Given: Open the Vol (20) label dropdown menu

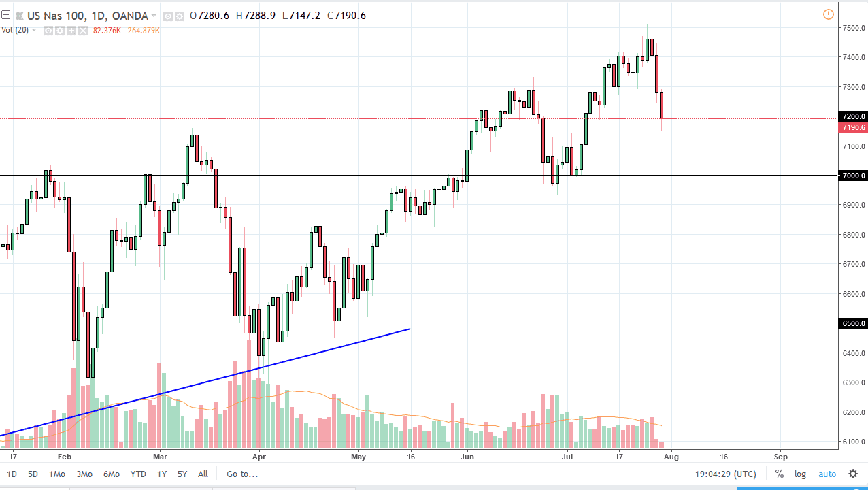Looking at the screenshot, I should pos(33,30).
